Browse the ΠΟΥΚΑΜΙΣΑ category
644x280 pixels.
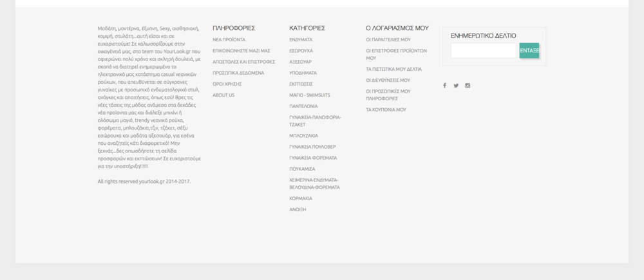(302, 169)
